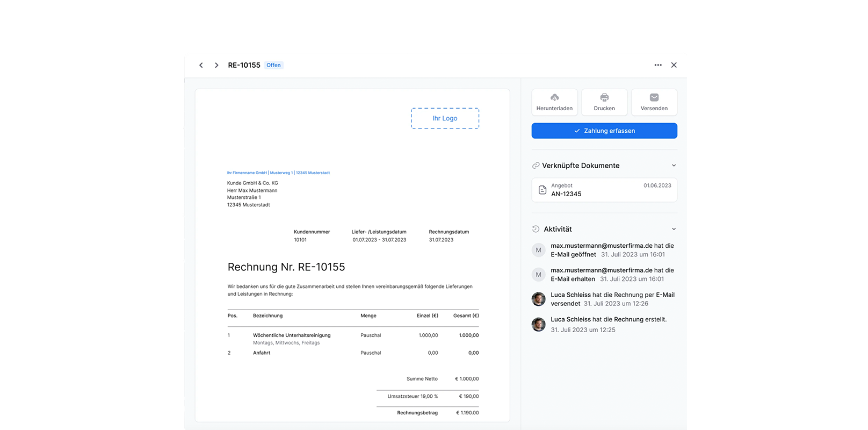The width and height of the screenshot is (868, 430).
Task: Click the Rechnungsdatum value 31.07.2023
Action: point(441,240)
